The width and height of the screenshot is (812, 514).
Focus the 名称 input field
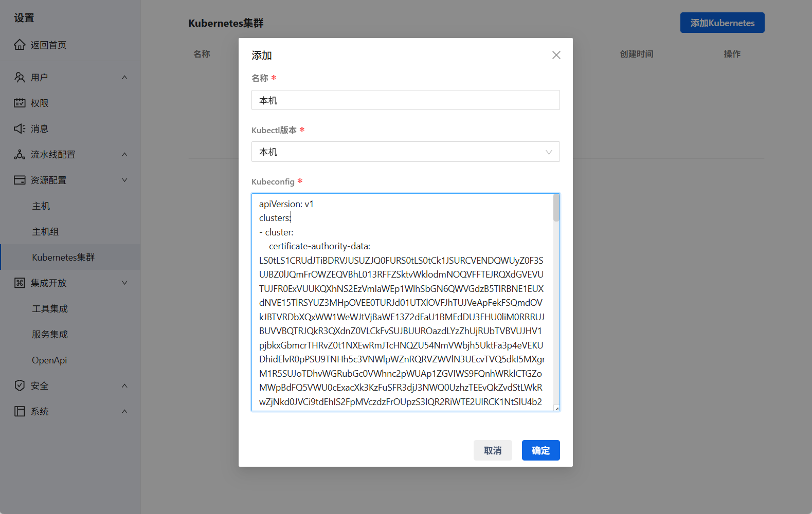click(406, 100)
